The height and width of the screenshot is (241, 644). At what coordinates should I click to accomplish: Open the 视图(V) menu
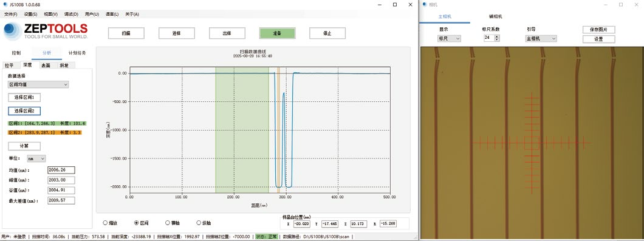(51, 14)
